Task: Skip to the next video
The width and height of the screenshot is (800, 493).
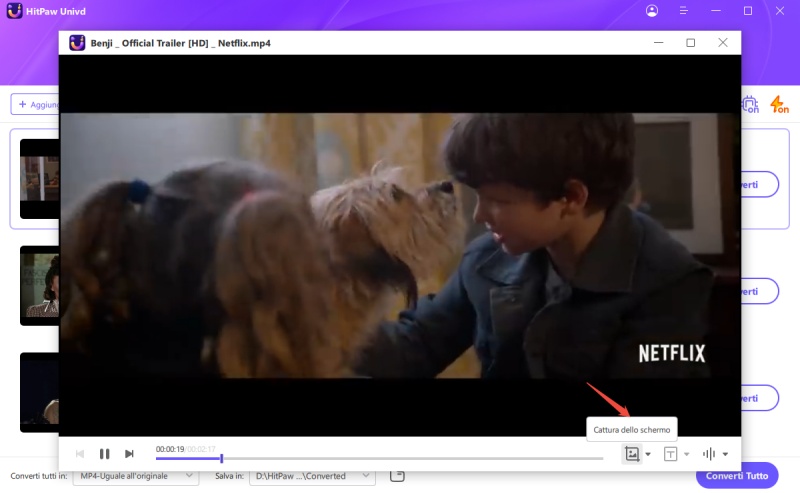Action: coord(129,454)
